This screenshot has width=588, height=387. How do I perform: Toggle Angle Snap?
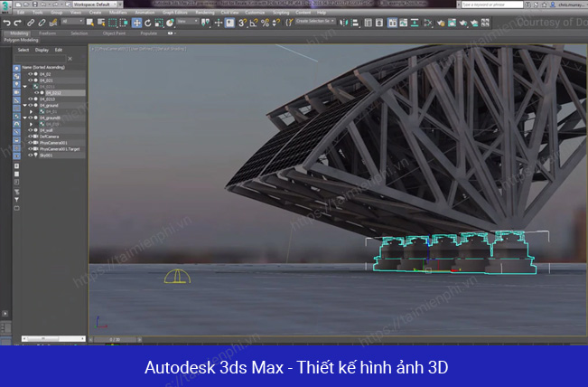click(254, 23)
